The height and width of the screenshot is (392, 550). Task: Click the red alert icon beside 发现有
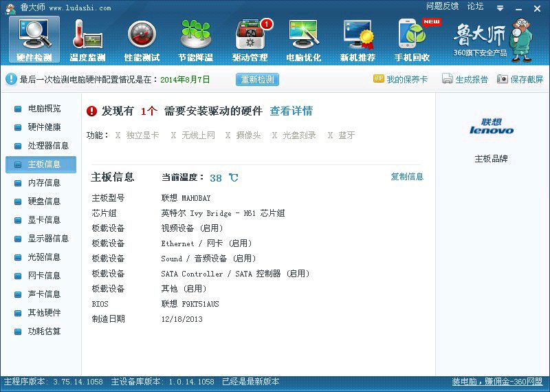[91, 111]
